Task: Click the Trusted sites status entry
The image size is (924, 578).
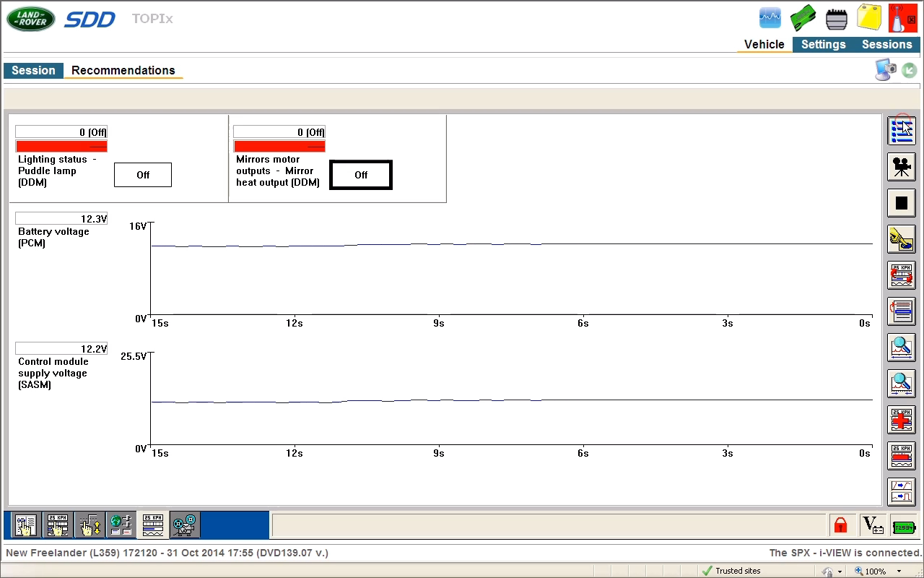Action: pyautogui.click(x=731, y=571)
